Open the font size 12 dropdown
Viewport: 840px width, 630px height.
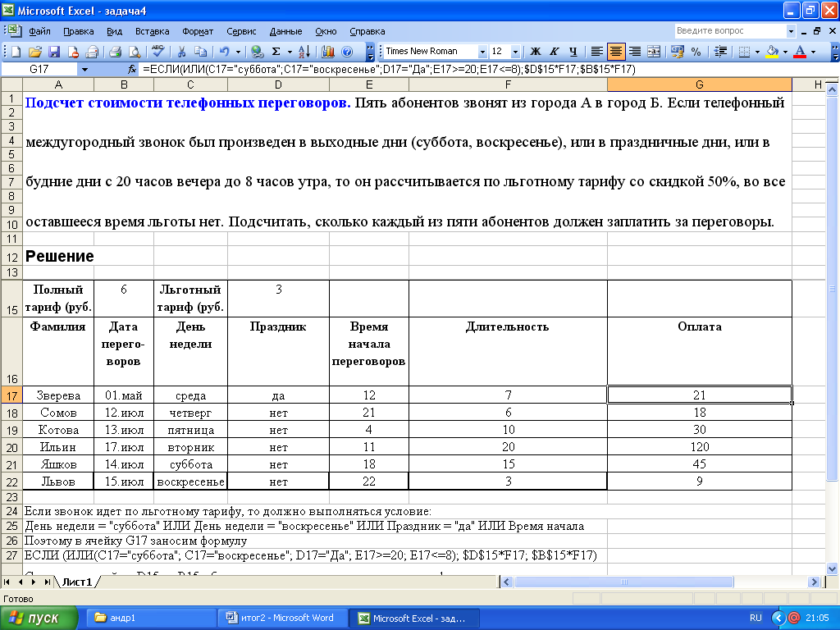[x=515, y=52]
